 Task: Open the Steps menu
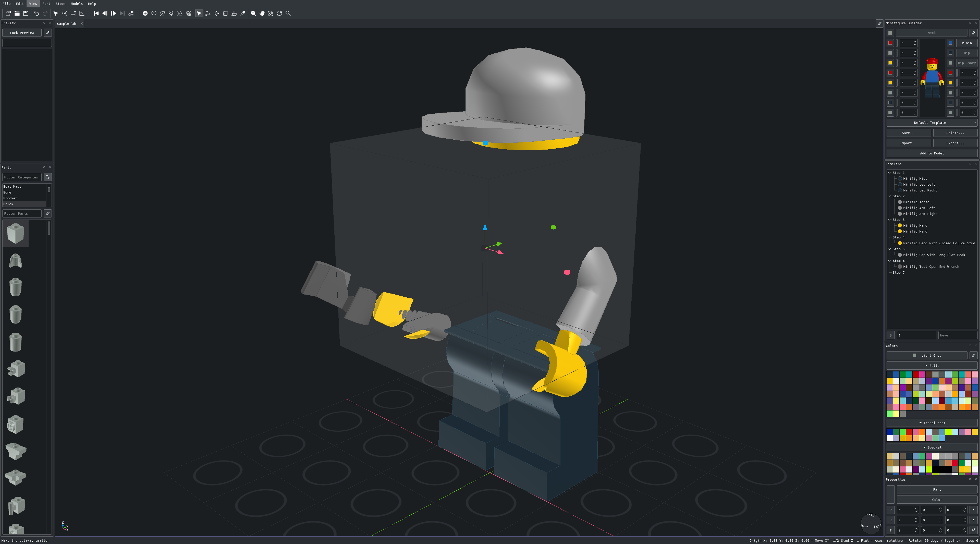pos(60,3)
